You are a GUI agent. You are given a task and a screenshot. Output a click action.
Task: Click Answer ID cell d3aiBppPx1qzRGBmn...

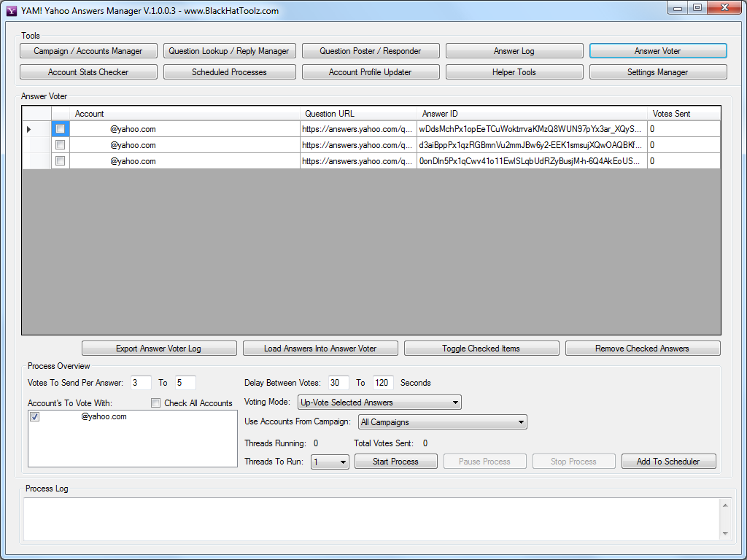pyautogui.click(x=532, y=145)
